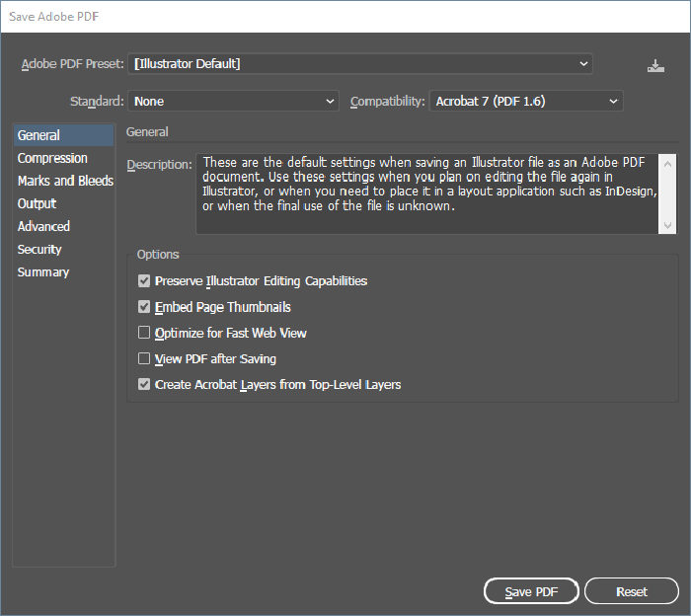Click the Save PDF button
This screenshot has height=616, width=691.
(531, 591)
